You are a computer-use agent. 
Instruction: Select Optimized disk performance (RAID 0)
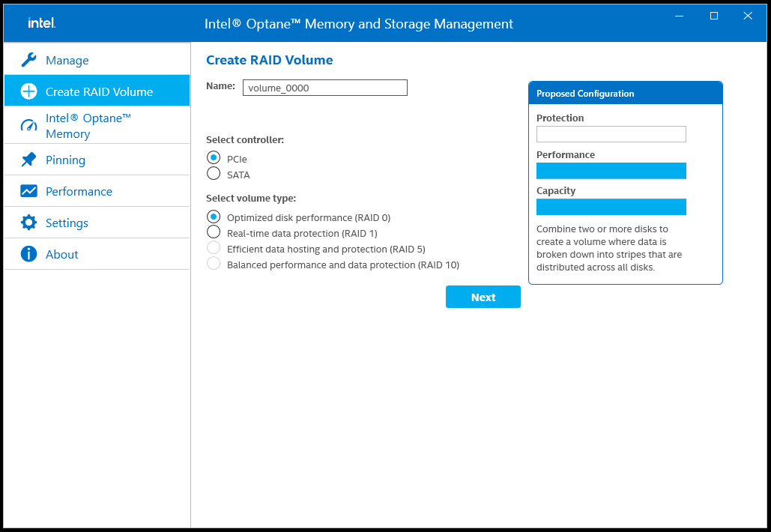click(214, 217)
